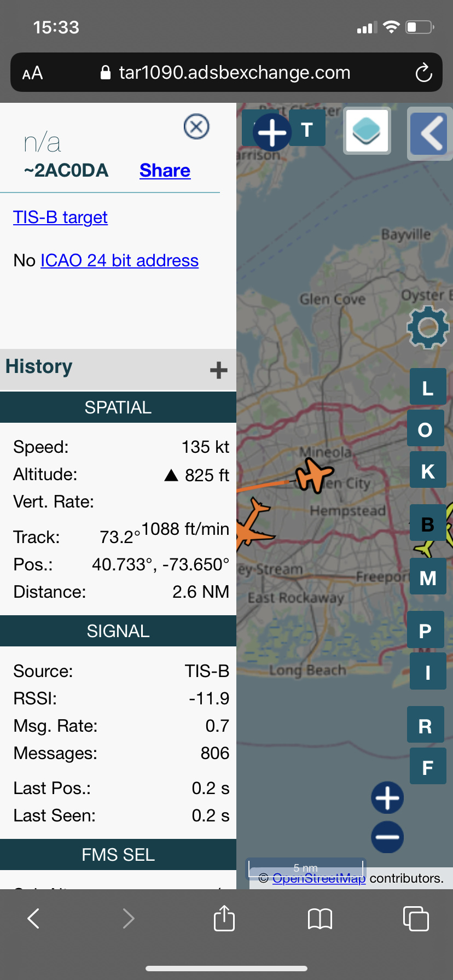Expand the blue plus button near T
Image resolution: width=453 pixels, height=980 pixels.
272,132
